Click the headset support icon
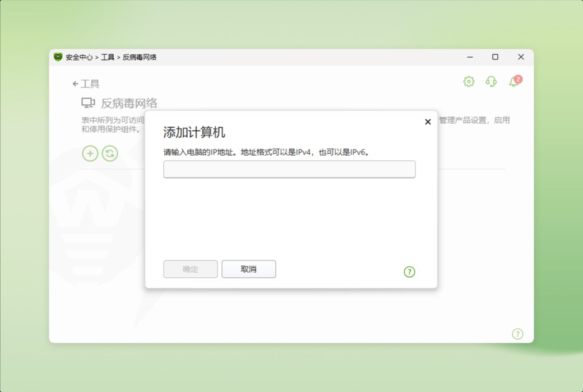Screen dimensions: 583x392 point(491,82)
